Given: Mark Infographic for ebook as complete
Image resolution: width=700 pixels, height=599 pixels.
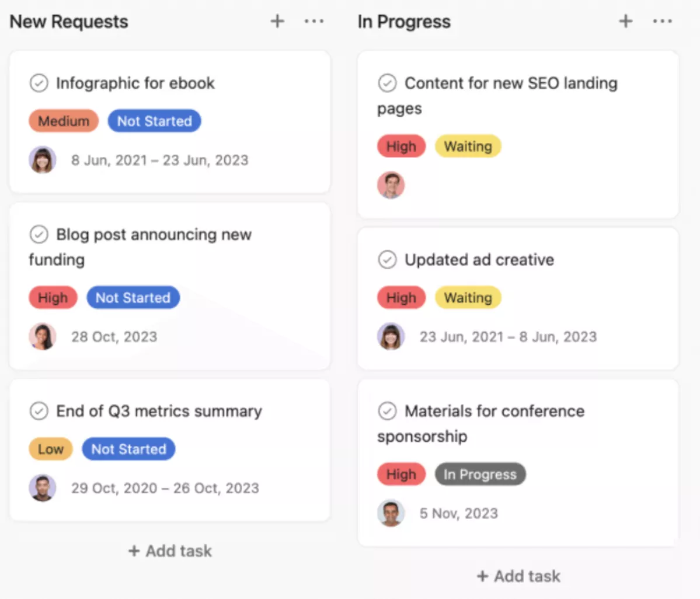Looking at the screenshot, I should [39, 83].
